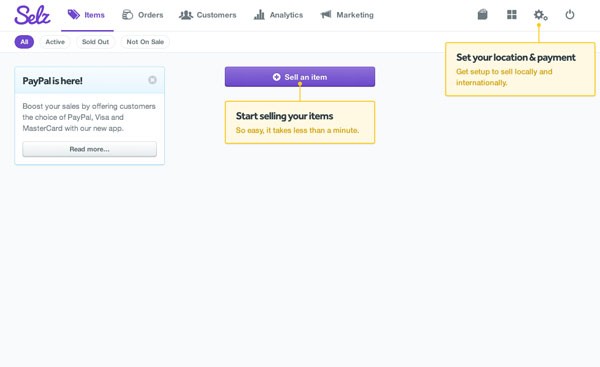Open the settings gear icon
This screenshot has height=367, width=600.
(x=540, y=15)
